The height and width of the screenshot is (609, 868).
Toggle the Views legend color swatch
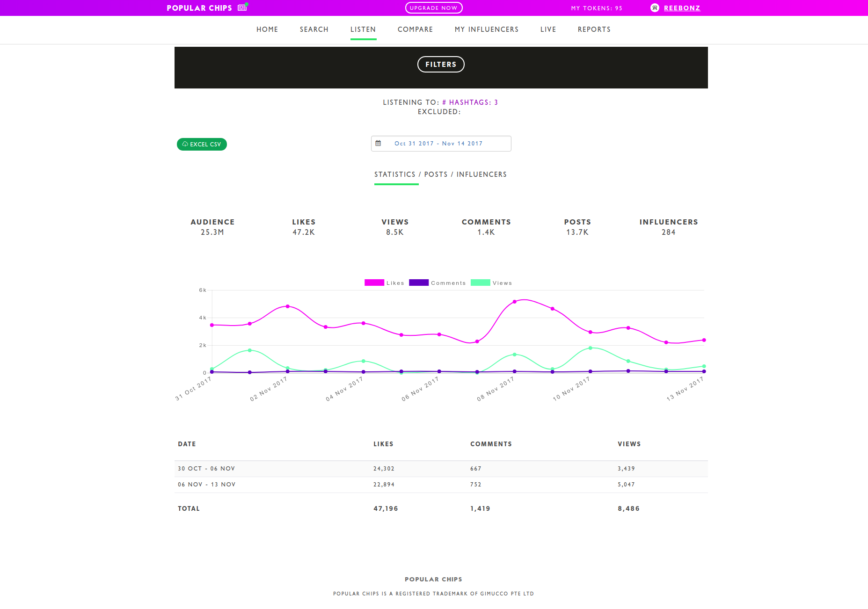click(x=480, y=283)
